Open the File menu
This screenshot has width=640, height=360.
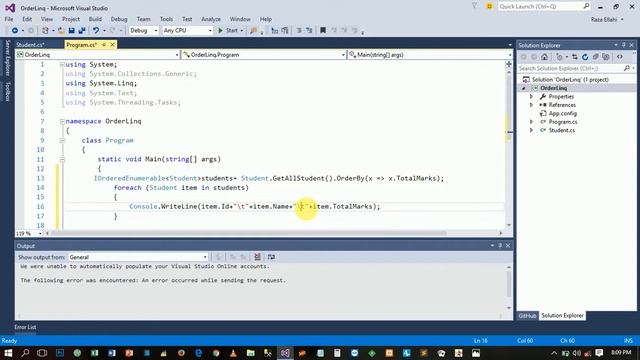coord(9,19)
